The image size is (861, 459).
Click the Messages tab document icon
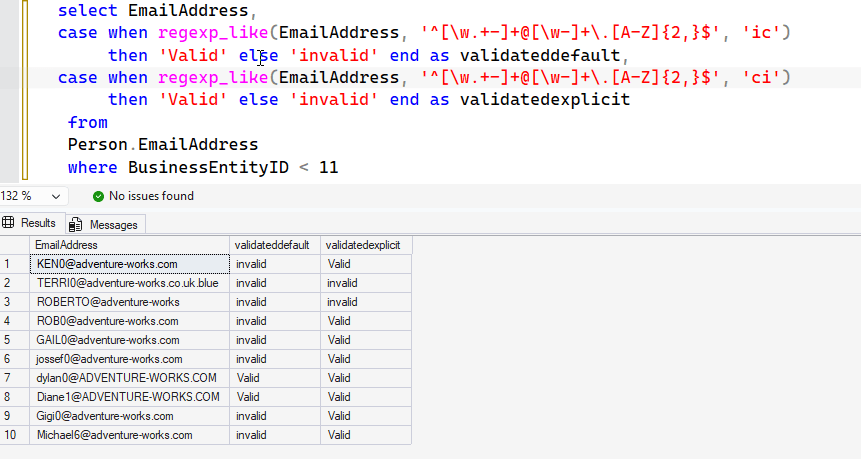point(76,225)
